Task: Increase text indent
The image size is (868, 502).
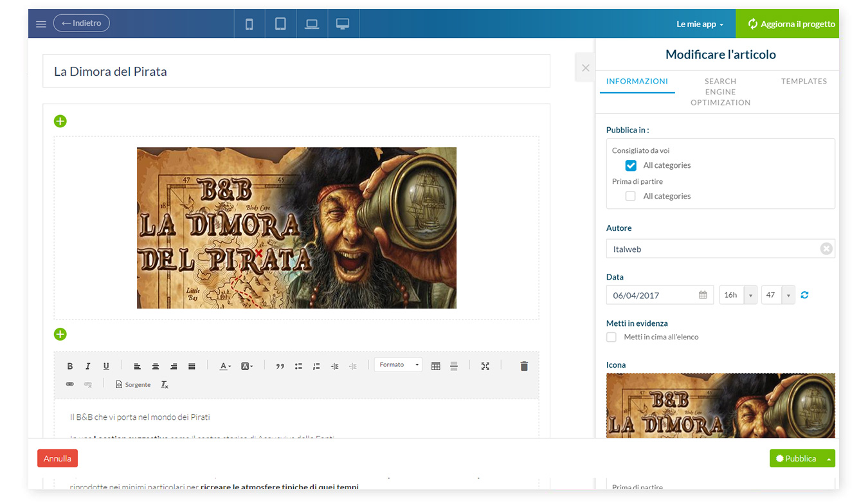Action: coord(334,366)
